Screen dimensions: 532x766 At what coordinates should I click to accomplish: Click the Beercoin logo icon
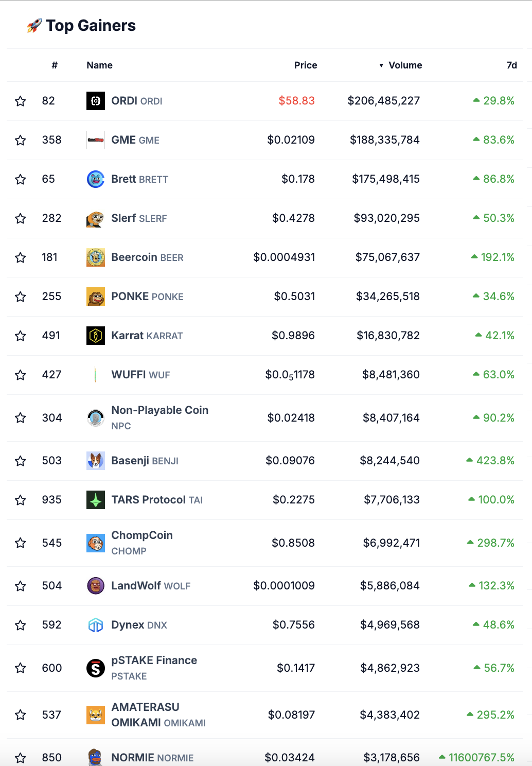pyautogui.click(x=96, y=257)
